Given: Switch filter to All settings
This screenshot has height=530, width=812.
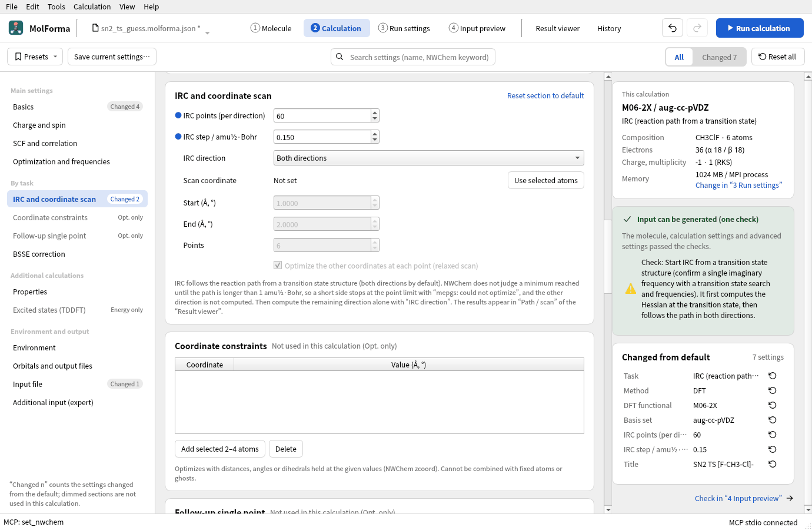Looking at the screenshot, I should point(679,57).
